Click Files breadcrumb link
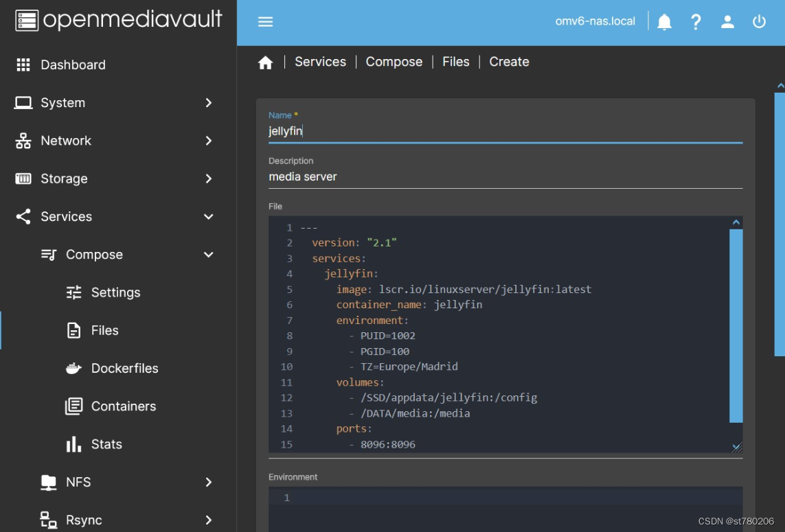Image resolution: width=785 pixels, height=532 pixels. tap(456, 62)
